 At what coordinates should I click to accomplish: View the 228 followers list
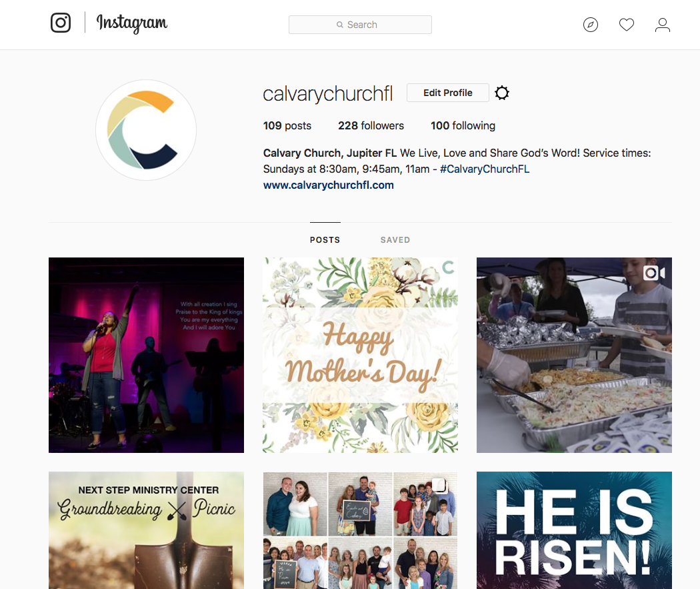tap(371, 125)
